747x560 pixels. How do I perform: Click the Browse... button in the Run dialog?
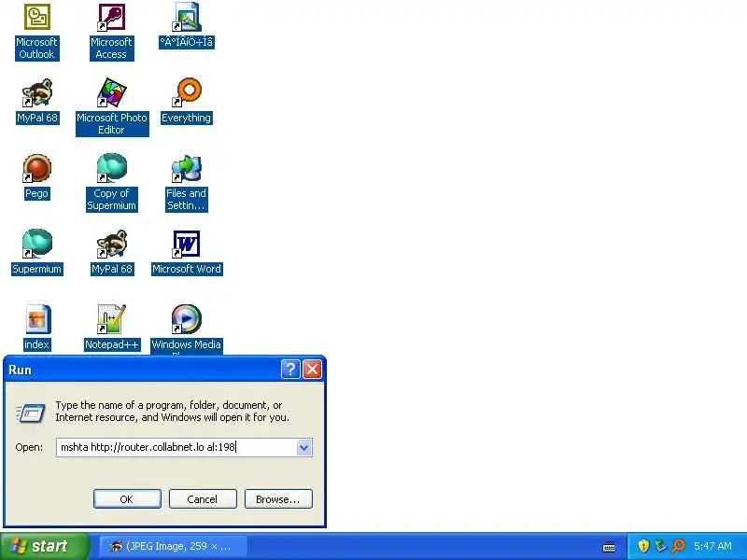278,499
